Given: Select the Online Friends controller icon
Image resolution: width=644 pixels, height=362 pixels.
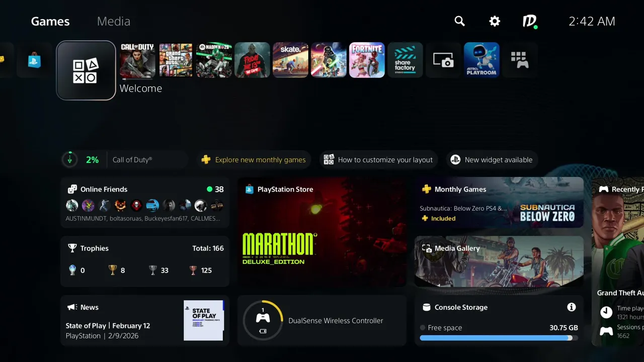Looking at the screenshot, I should (72, 189).
